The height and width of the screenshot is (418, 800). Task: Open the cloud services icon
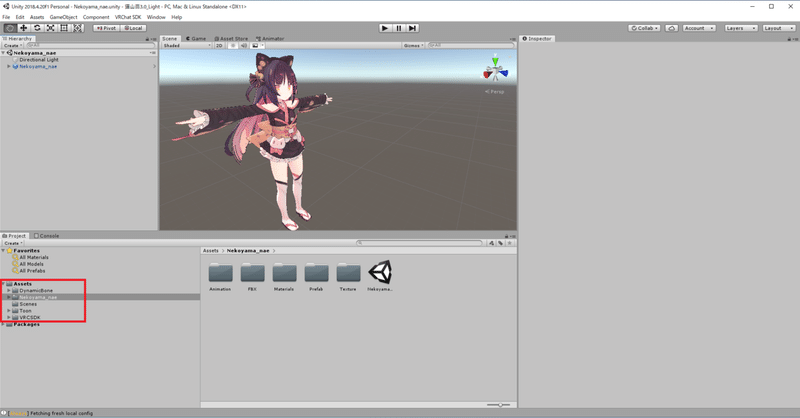click(671, 28)
